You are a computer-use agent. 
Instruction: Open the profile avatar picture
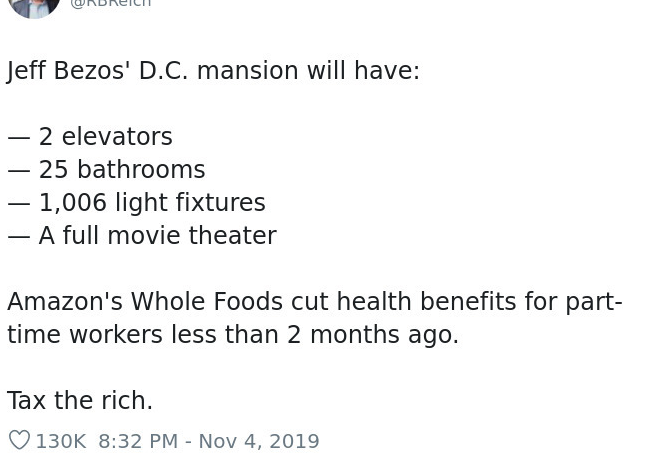click(34, 8)
